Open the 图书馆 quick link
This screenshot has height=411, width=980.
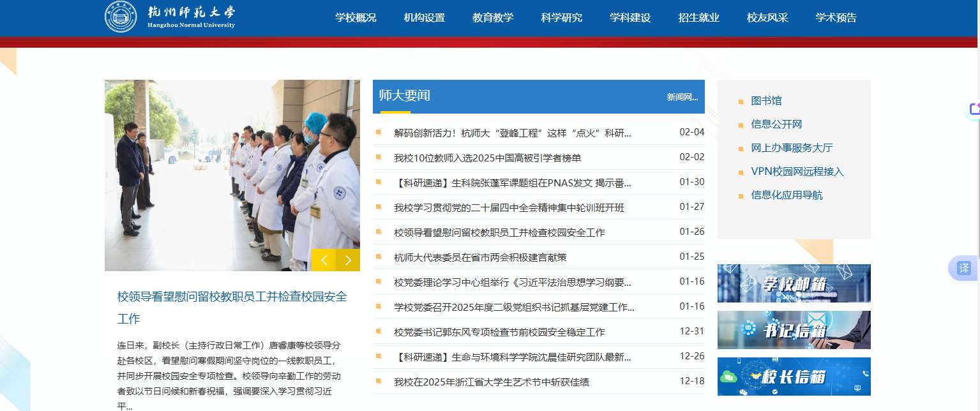coord(766,101)
